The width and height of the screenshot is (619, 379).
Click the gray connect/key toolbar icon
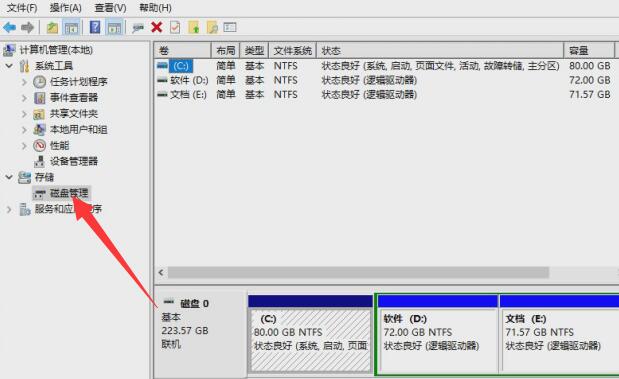pyautogui.click(x=138, y=28)
